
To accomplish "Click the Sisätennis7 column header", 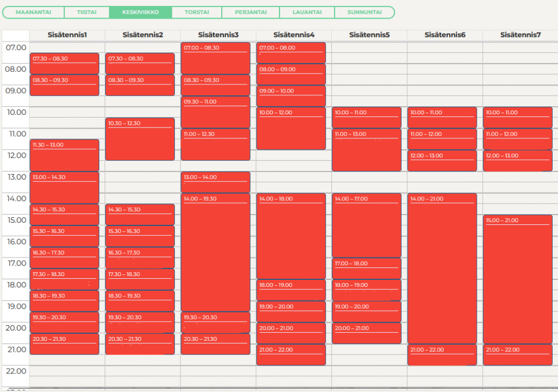I will pos(520,35).
